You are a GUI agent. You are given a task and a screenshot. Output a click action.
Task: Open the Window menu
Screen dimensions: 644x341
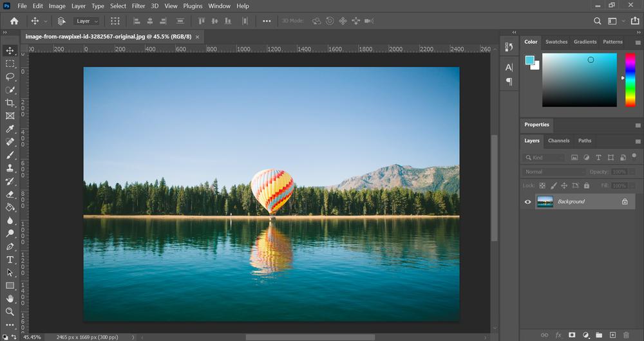point(220,6)
